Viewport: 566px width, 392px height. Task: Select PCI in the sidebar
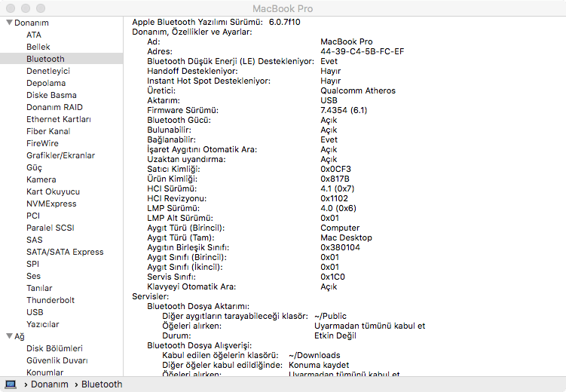point(33,216)
